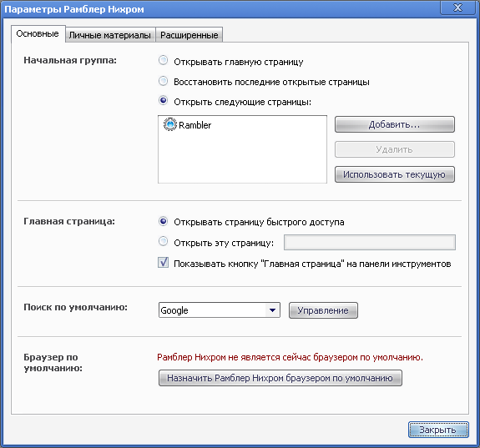
Task: Open the default search engine dropdown (Google)
Action: (220, 310)
